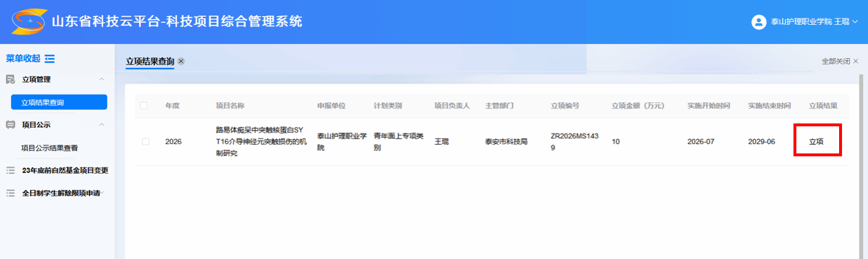Screen dimensions: 868x259
Task: Click the 立项金额（万元） column header
Action: click(x=638, y=106)
